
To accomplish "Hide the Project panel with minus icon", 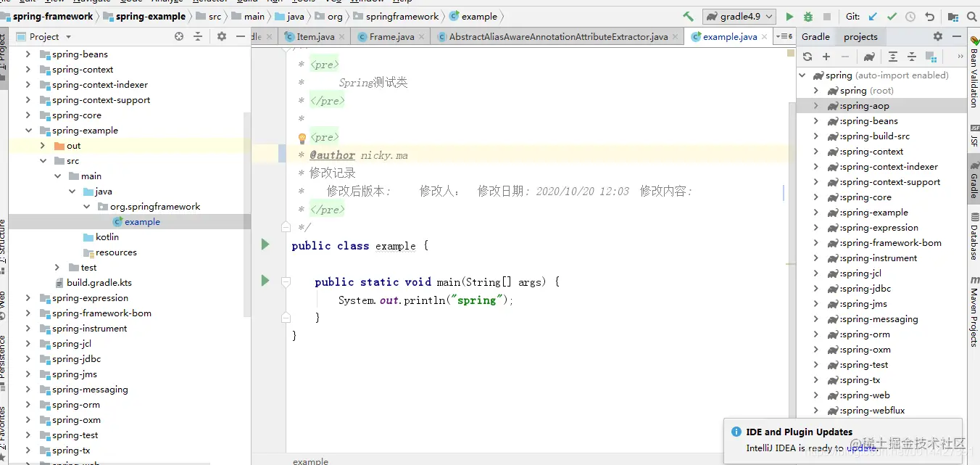I will click(x=241, y=36).
